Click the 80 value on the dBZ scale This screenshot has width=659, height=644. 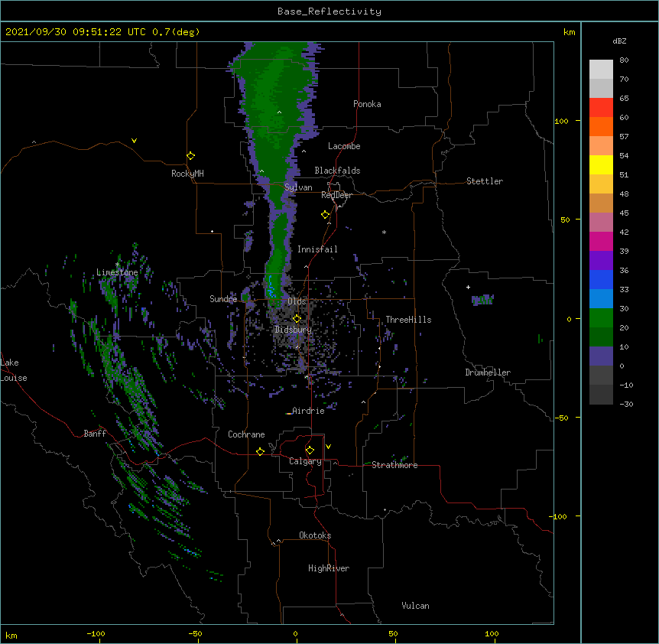(624, 60)
